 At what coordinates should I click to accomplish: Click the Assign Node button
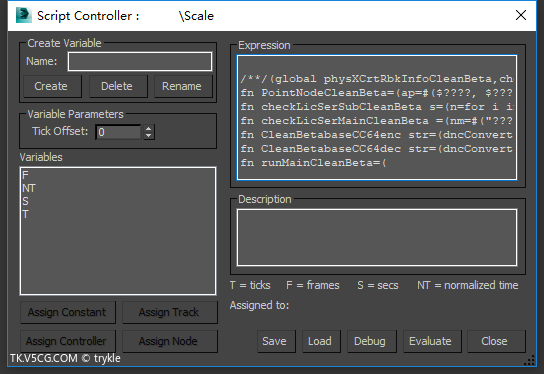point(170,341)
